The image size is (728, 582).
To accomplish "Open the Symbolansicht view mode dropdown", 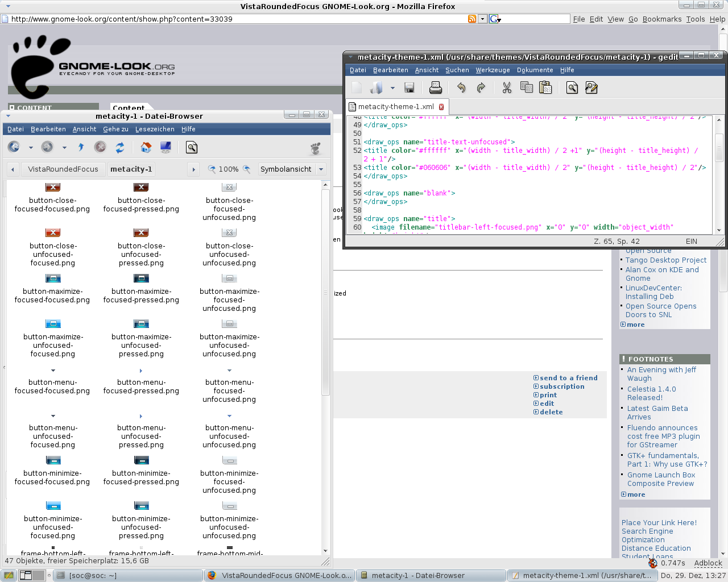I will pyautogui.click(x=292, y=169).
